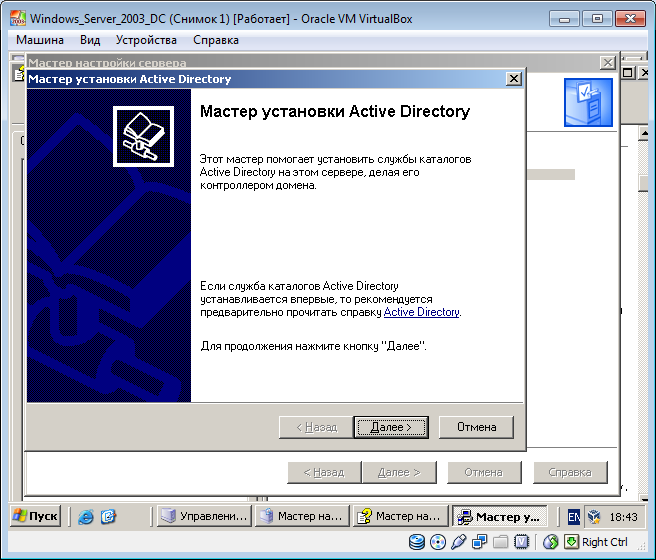Click the shared folders status icon
This screenshot has height=560, width=656.
(x=500, y=542)
